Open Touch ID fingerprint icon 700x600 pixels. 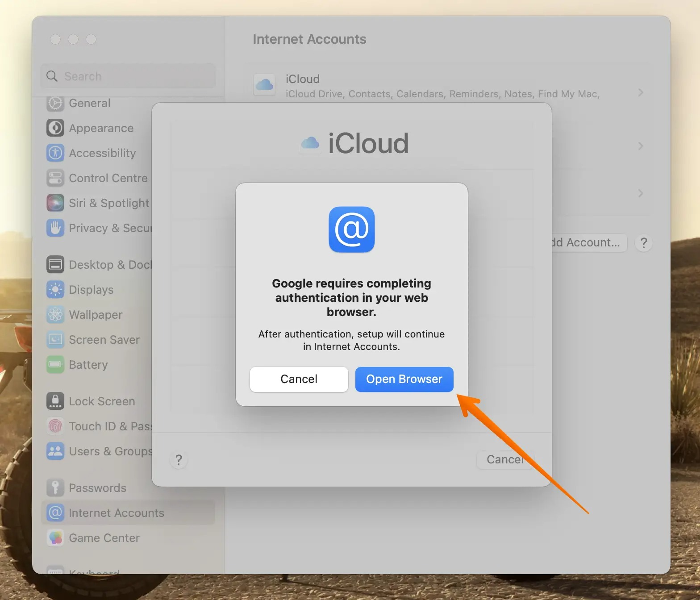[55, 426]
